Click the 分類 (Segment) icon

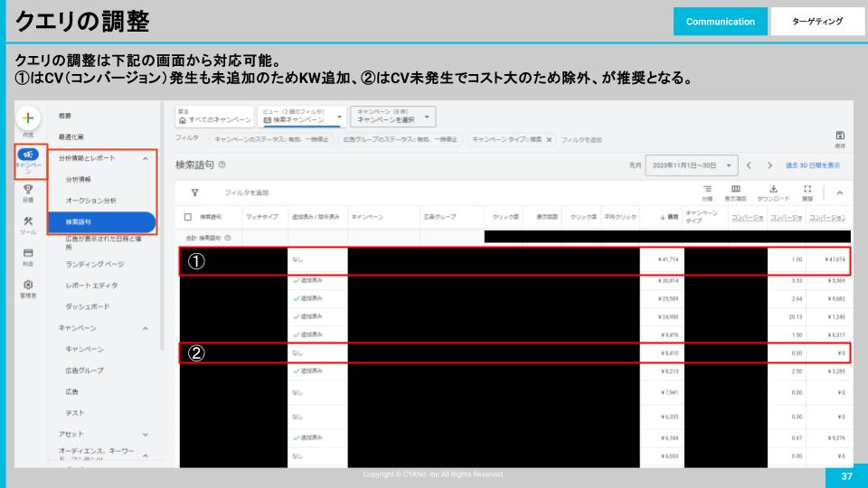pos(706,188)
